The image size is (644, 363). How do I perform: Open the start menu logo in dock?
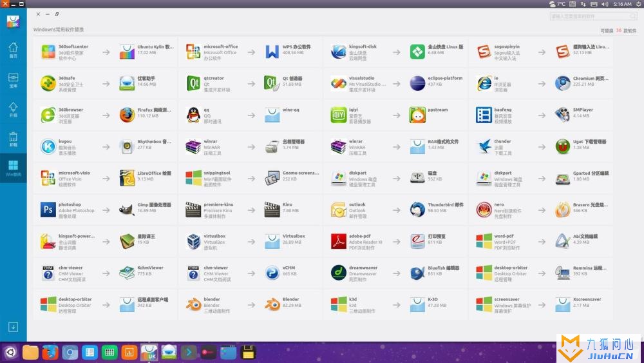(x=10, y=352)
